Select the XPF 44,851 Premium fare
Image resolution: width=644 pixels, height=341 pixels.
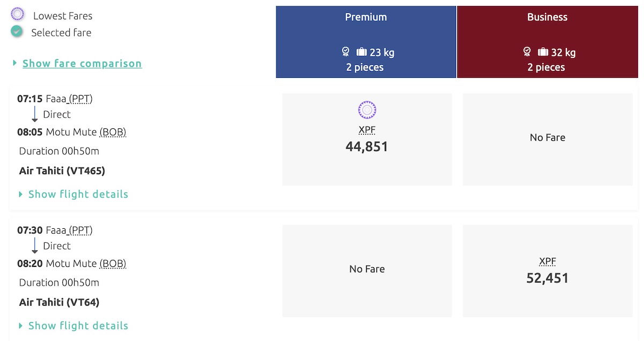[x=367, y=140]
